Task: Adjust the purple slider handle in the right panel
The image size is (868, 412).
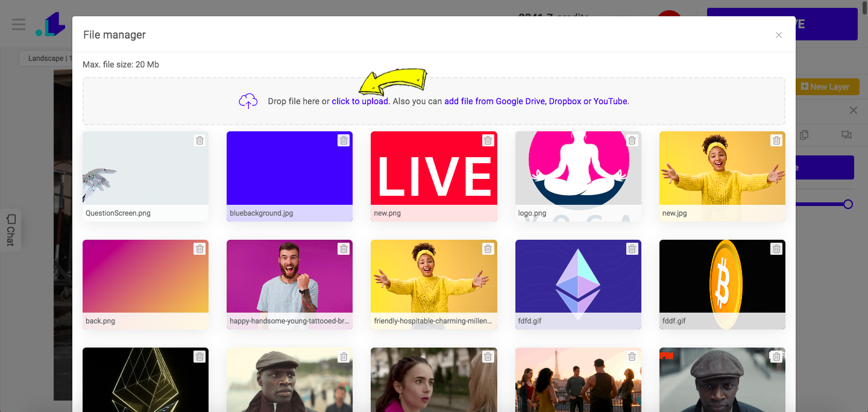Action: pos(848,204)
